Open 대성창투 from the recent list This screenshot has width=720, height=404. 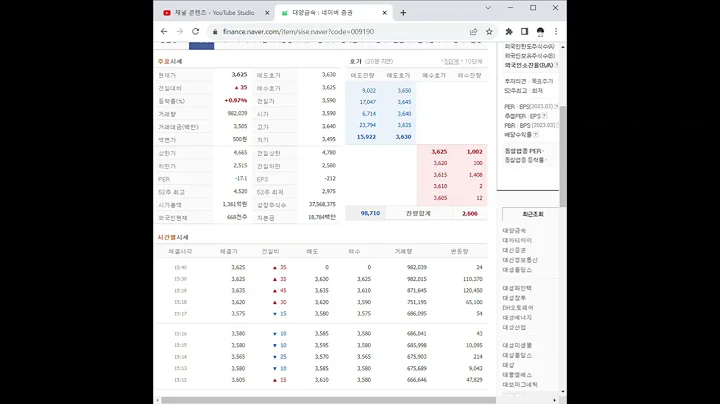[x=514, y=298]
